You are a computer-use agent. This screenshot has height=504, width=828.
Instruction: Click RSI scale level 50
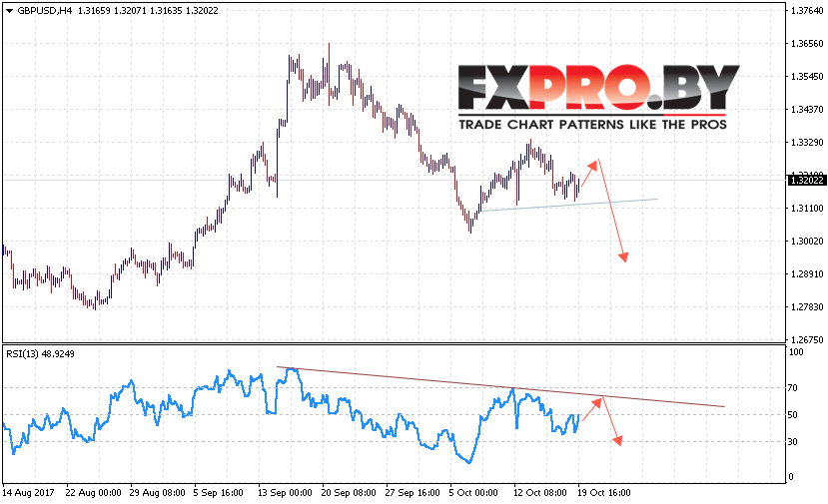click(793, 415)
